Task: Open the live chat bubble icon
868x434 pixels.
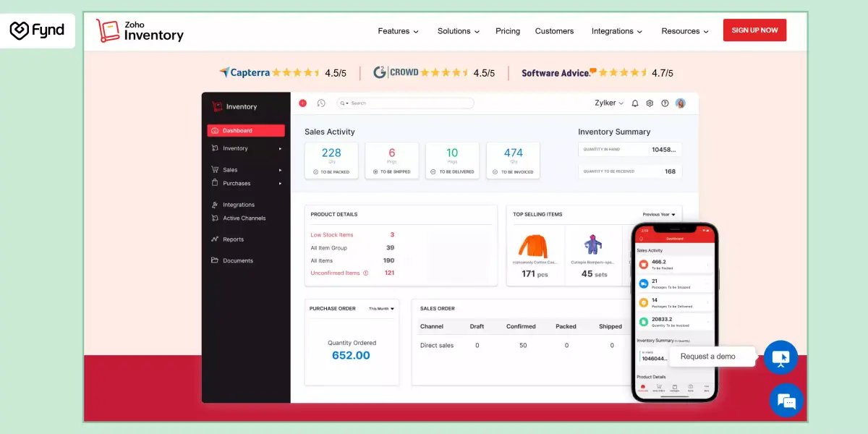Action: pyautogui.click(x=786, y=400)
